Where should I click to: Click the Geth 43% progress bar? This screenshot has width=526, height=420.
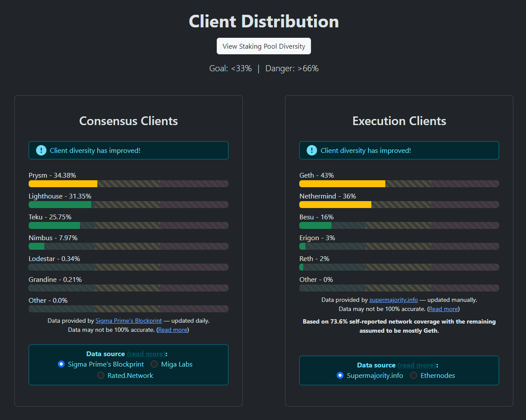pyautogui.click(x=399, y=184)
